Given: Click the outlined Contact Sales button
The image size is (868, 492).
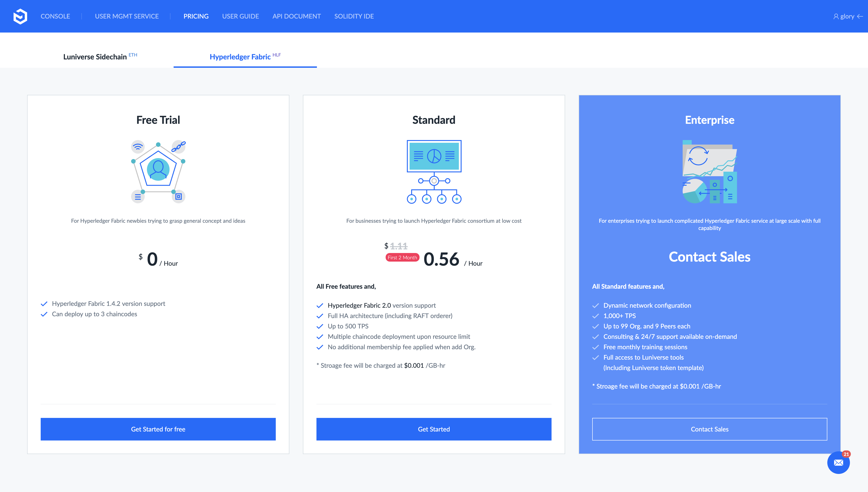Looking at the screenshot, I should coord(709,429).
